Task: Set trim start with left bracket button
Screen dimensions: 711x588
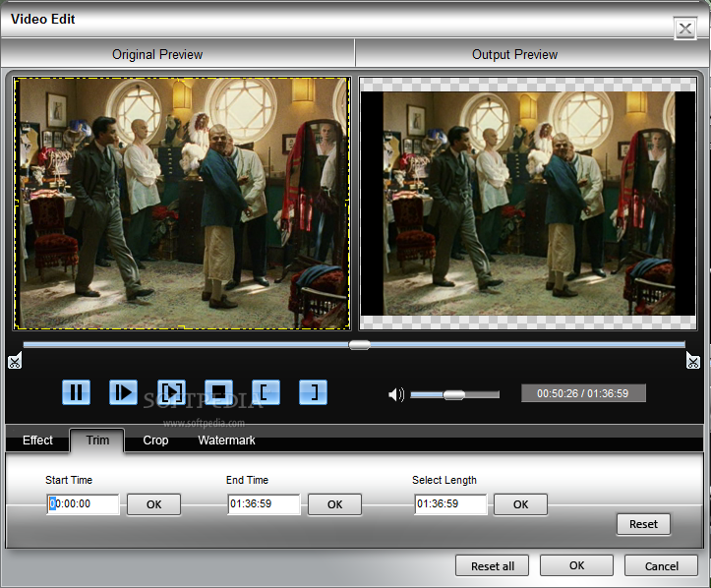Action: coord(266,392)
